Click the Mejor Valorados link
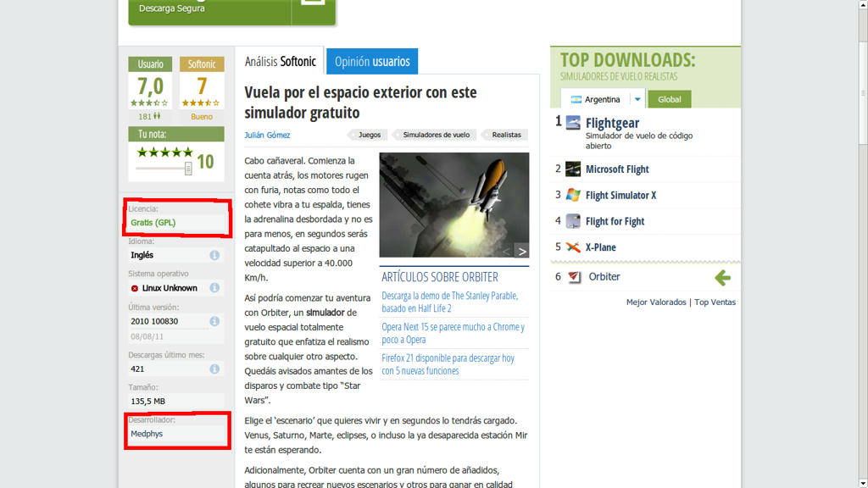The width and height of the screenshot is (868, 488). tap(656, 302)
